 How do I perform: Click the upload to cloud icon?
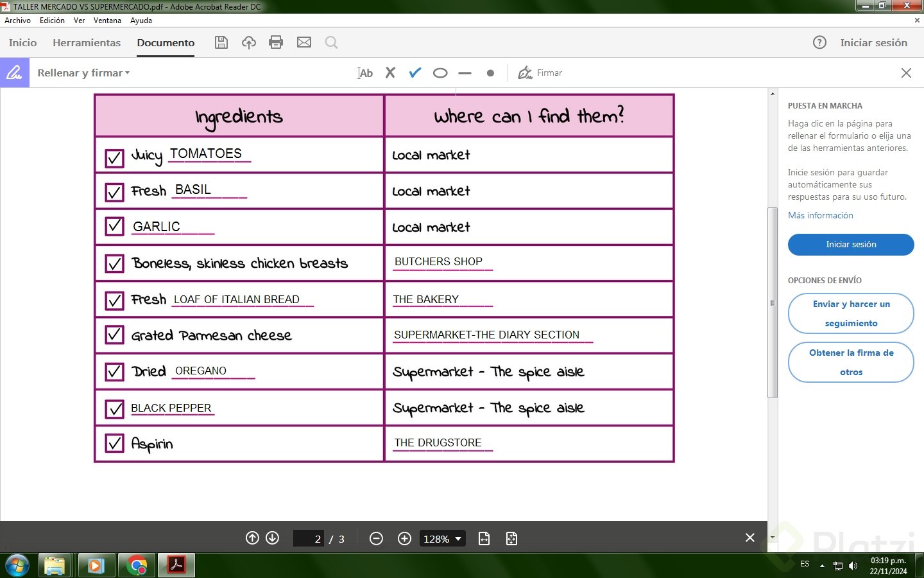pyautogui.click(x=249, y=42)
